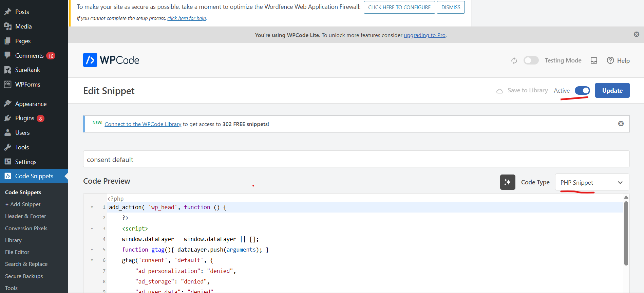
Task: Select Header & Footer submenu item
Action: coord(25,216)
